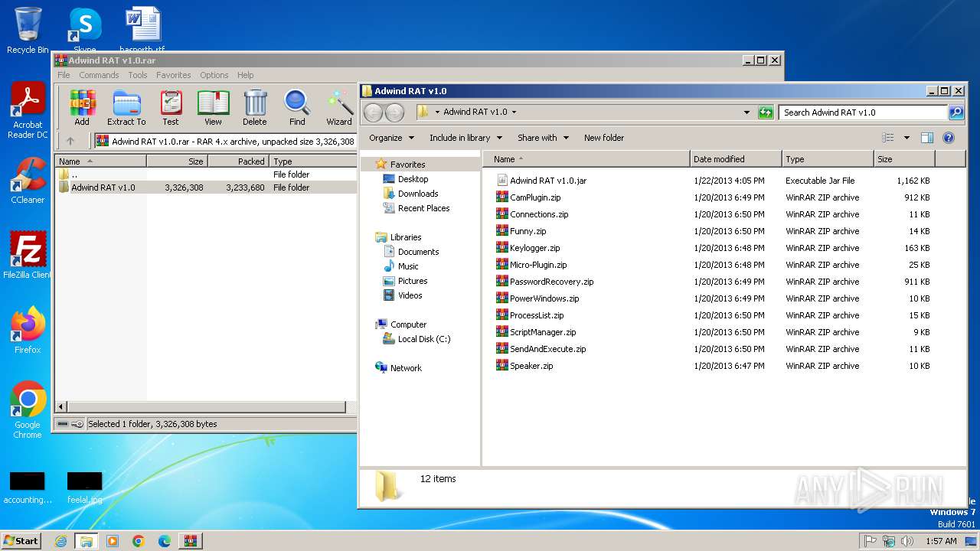This screenshot has width=980, height=551.
Task: Expand the address bar history dropdown
Action: 747,112
